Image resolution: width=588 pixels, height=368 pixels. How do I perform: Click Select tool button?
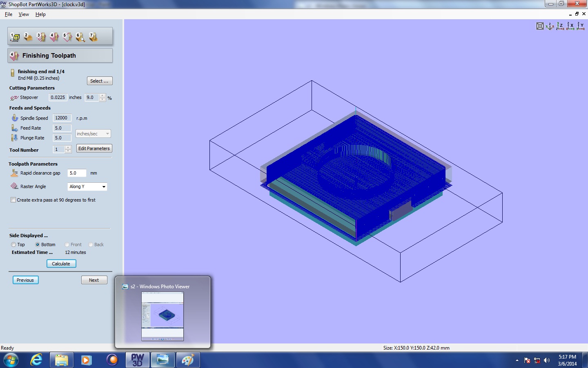click(100, 81)
